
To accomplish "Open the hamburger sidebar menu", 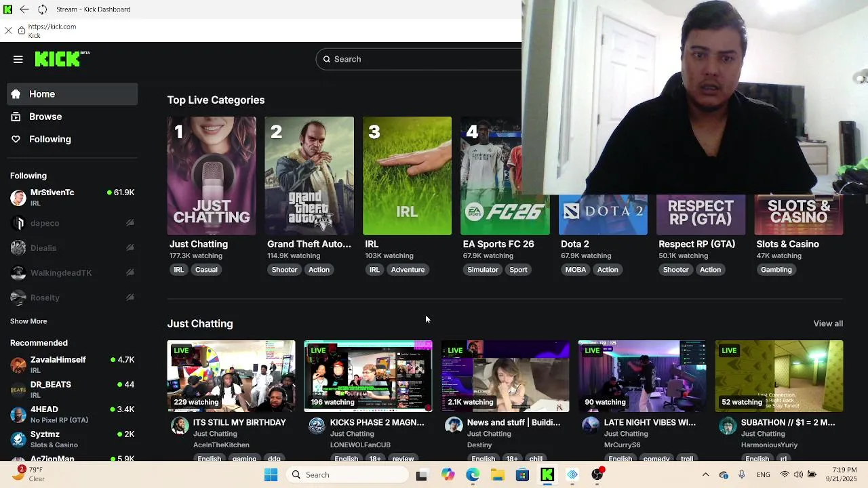I will point(18,60).
